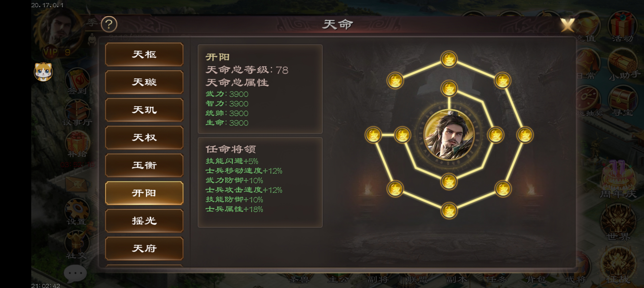Screen dimensions: 644x288
Task: Open the cat mascot icon
Action: pos(43,72)
